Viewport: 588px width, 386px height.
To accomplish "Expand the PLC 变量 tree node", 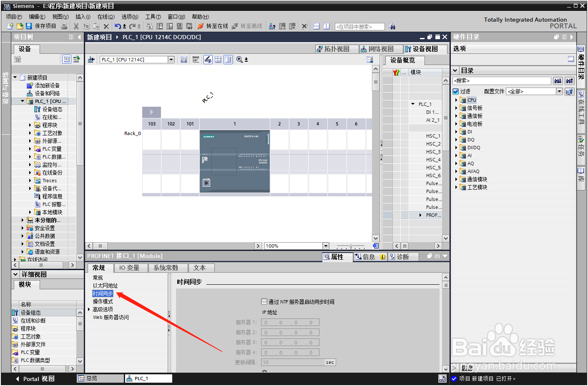I will pyautogui.click(x=30, y=149).
